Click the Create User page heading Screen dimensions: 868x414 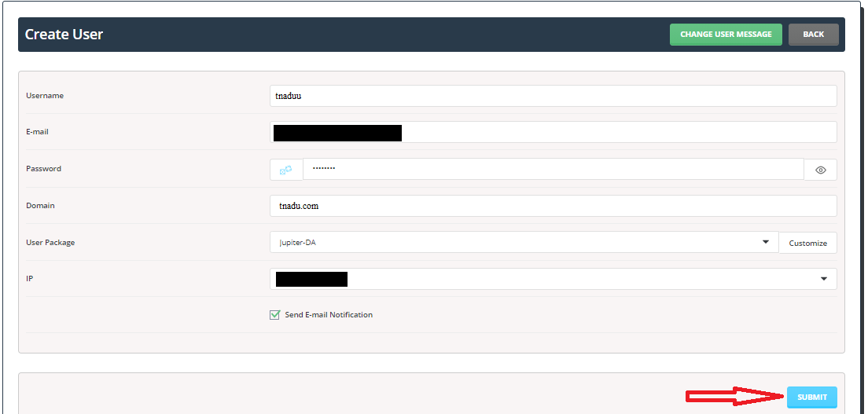pos(64,35)
